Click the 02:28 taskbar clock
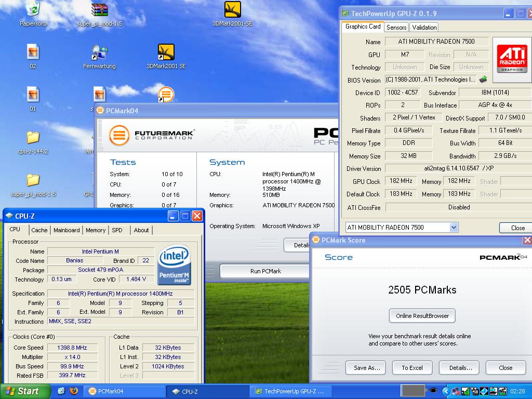This screenshot has height=399, width=532. coord(517,391)
